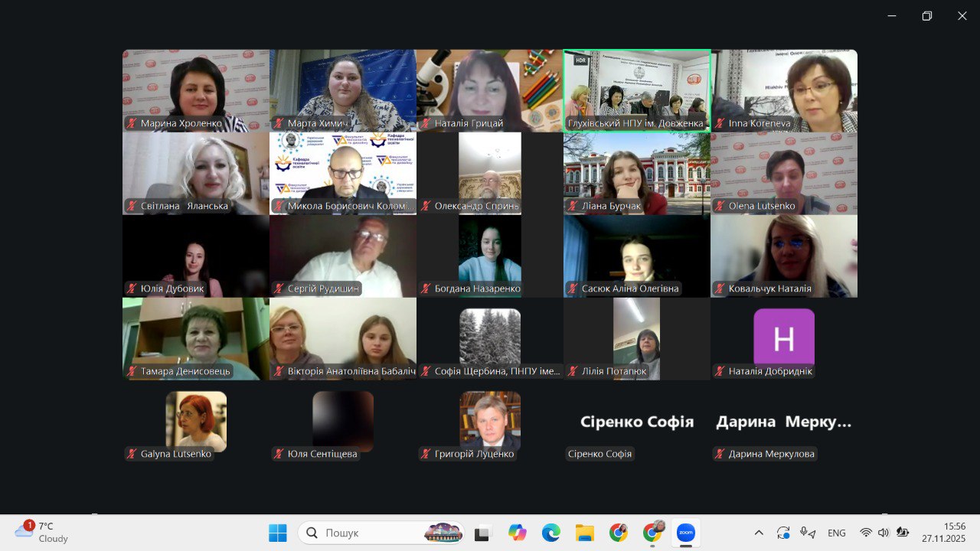Expand the hidden tray icons chevron
This screenshot has width=980, height=551.
tap(759, 533)
